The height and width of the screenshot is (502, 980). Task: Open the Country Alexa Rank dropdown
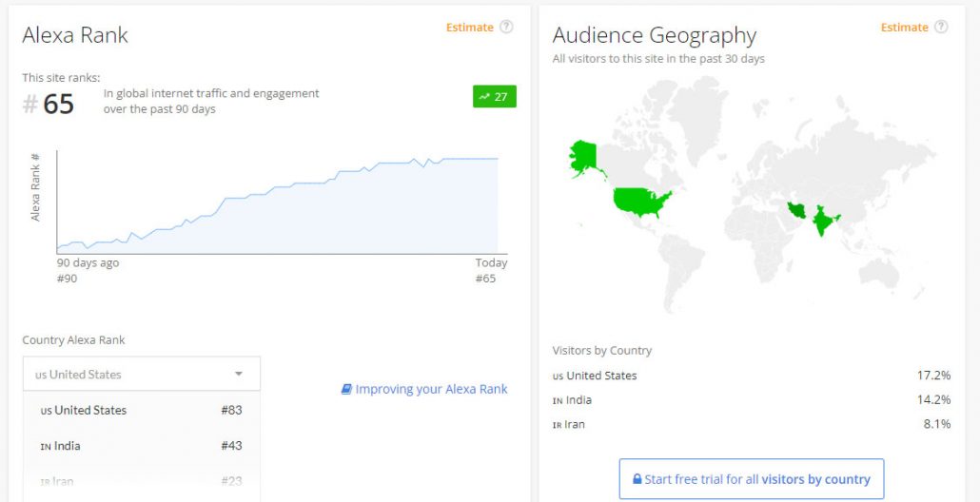[x=141, y=374]
